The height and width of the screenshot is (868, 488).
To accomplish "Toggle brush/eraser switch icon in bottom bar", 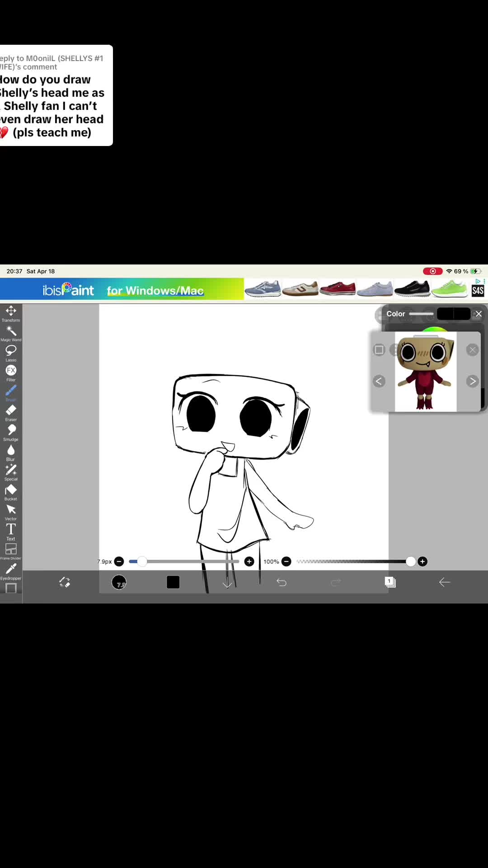I will [x=65, y=582].
